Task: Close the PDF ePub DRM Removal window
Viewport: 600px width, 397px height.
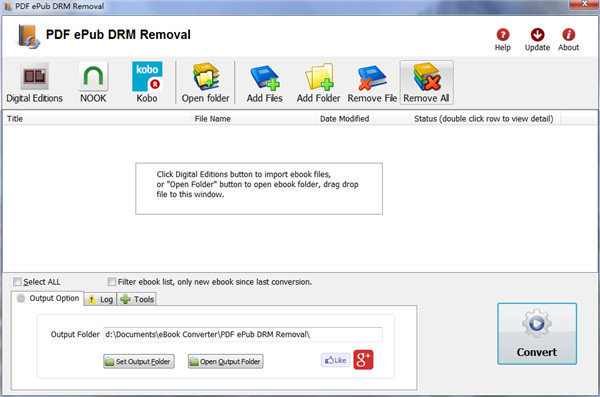Action: pyautogui.click(x=584, y=4)
